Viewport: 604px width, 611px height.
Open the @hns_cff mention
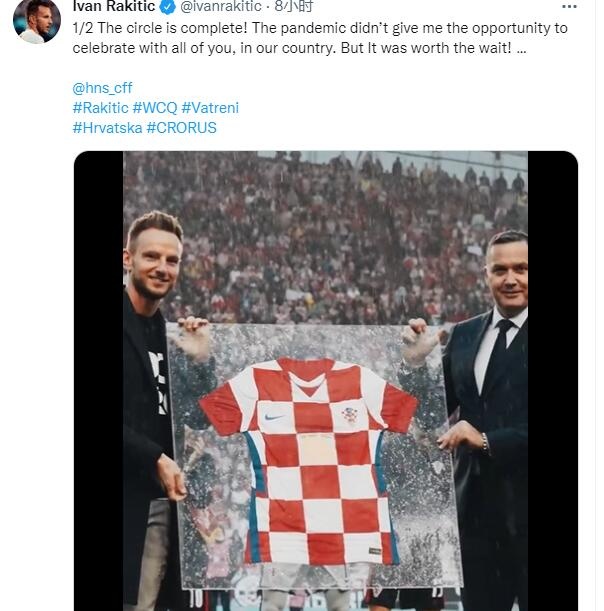102,88
